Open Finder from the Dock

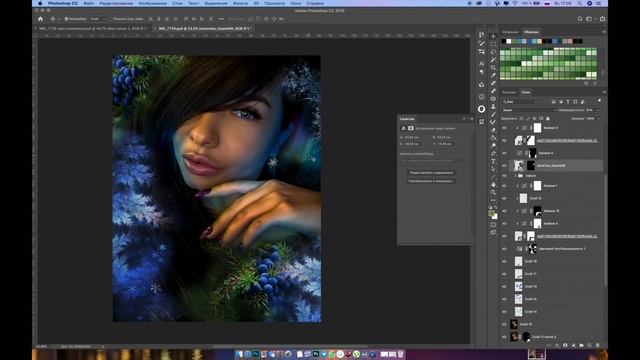(240, 354)
